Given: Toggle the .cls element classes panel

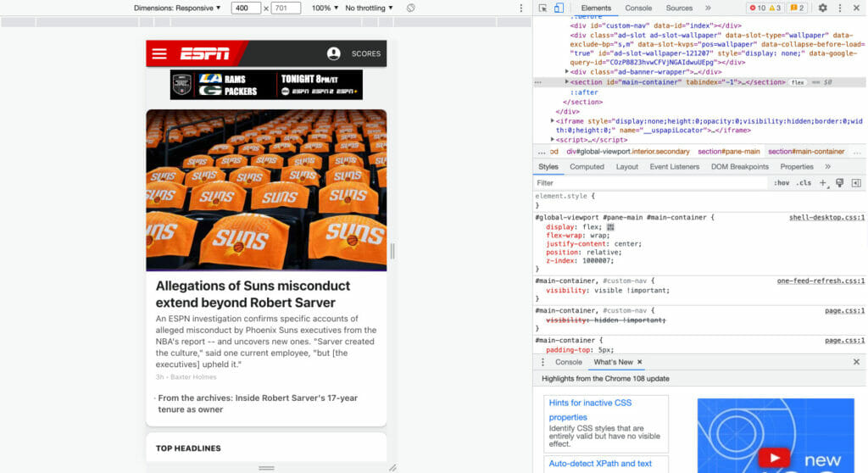Looking at the screenshot, I should coord(804,183).
